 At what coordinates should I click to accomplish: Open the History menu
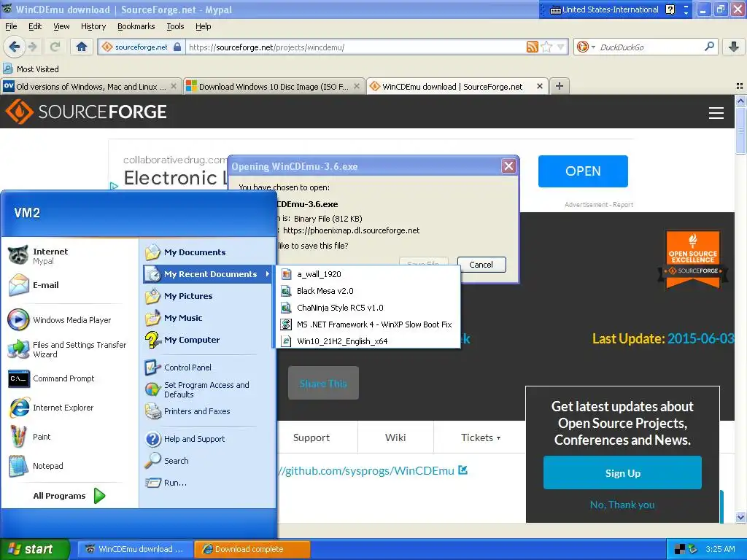(x=93, y=26)
